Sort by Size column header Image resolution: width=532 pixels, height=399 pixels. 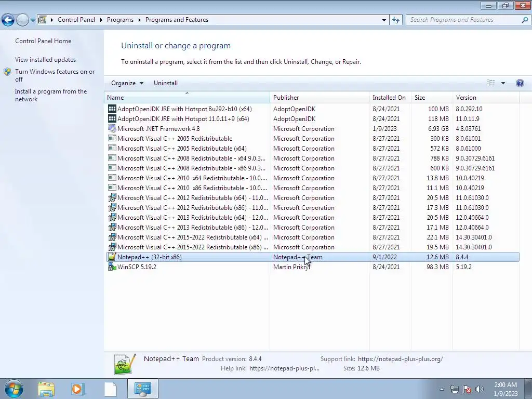(432, 97)
